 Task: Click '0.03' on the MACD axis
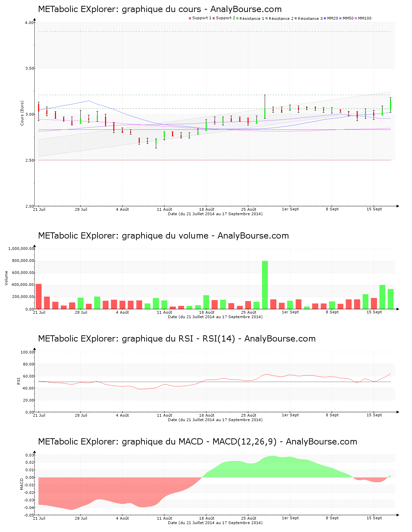[x=30, y=455]
